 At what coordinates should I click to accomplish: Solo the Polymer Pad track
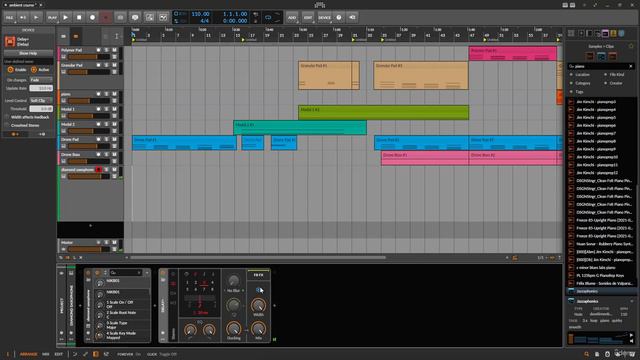point(107,50)
